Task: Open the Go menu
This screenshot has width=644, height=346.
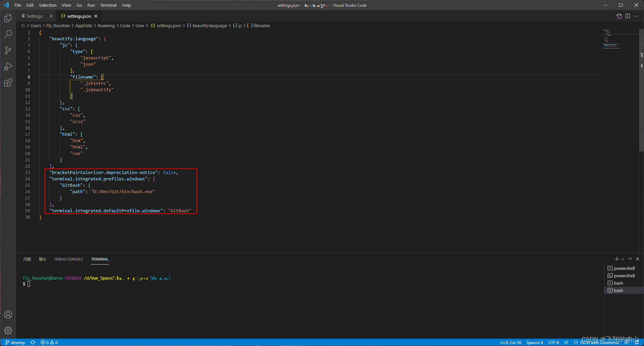Action: pyautogui.click(x=79, y=5)
